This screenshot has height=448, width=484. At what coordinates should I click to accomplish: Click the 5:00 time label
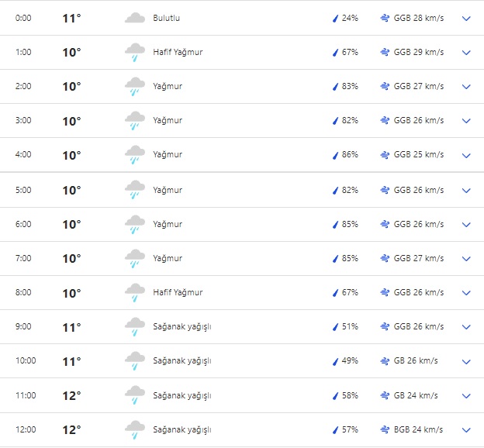[24, 190]
